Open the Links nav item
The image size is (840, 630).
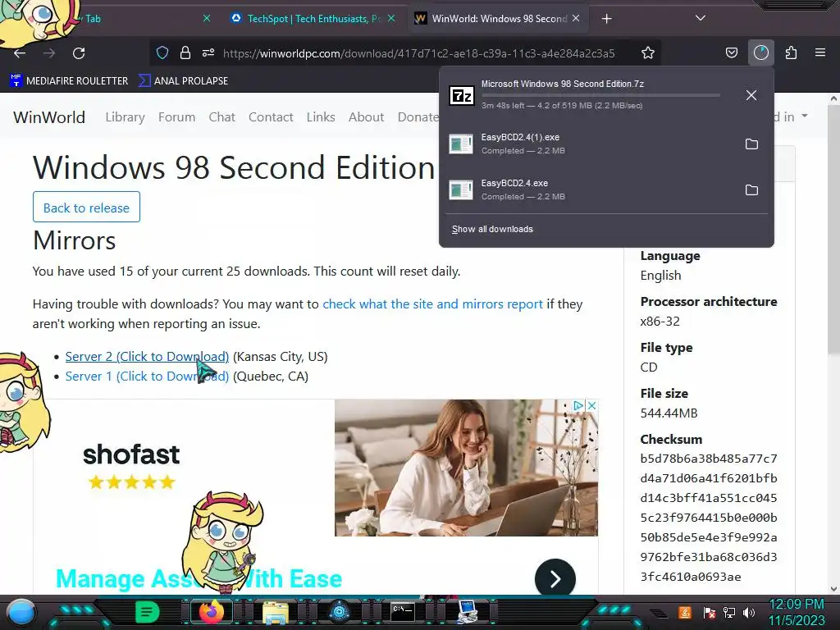pos(321,116)
